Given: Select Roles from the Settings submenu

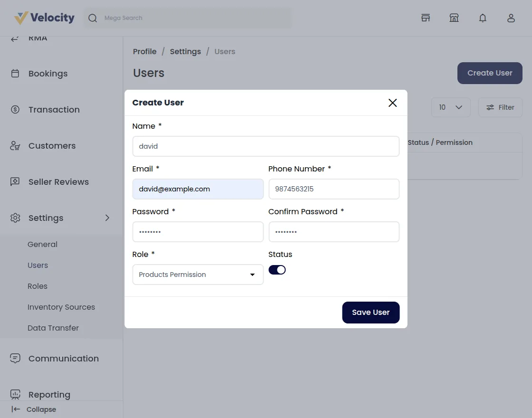Looking at the screenshot, I should click(38, 286).
